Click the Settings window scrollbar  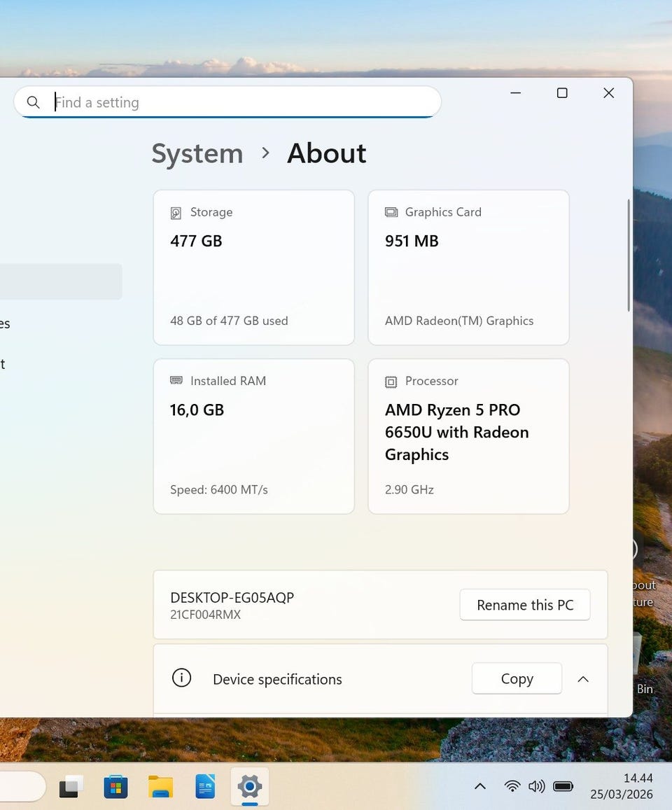click(629, 256)
